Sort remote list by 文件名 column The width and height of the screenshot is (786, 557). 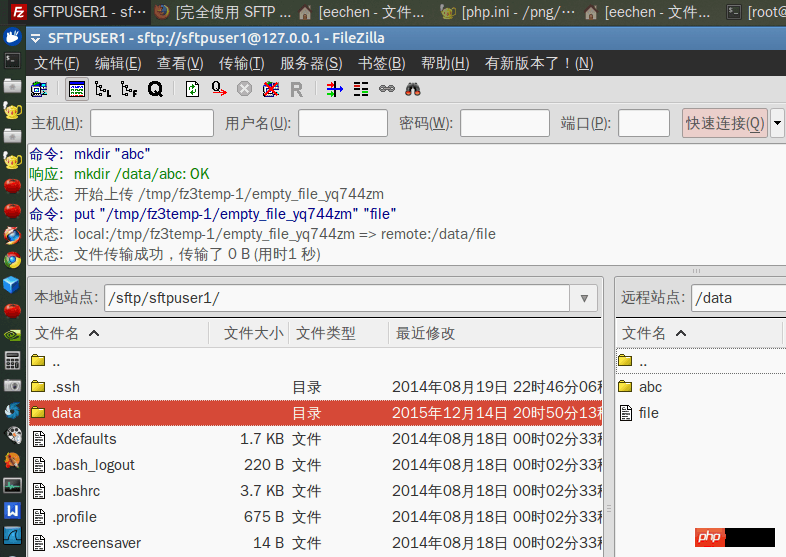(699, 333)
